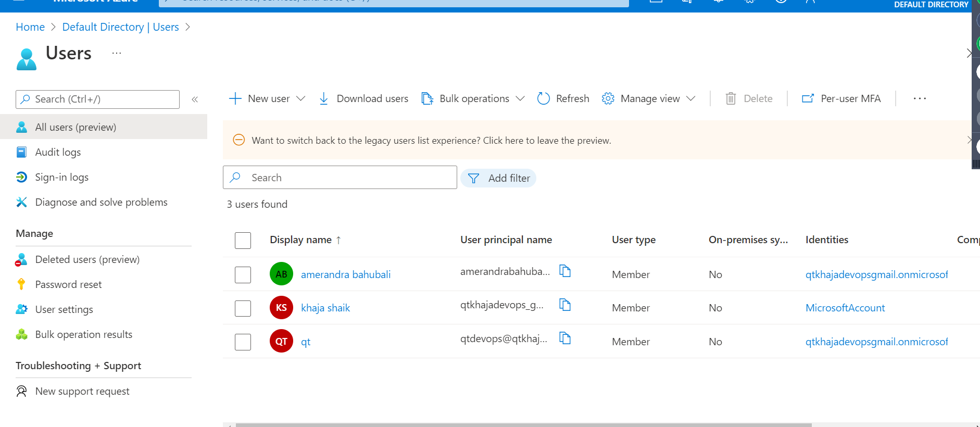Click the KS avatar for khaja shaik
The width and height of the screenshot is (980, 427).
[x=281, y=308]
